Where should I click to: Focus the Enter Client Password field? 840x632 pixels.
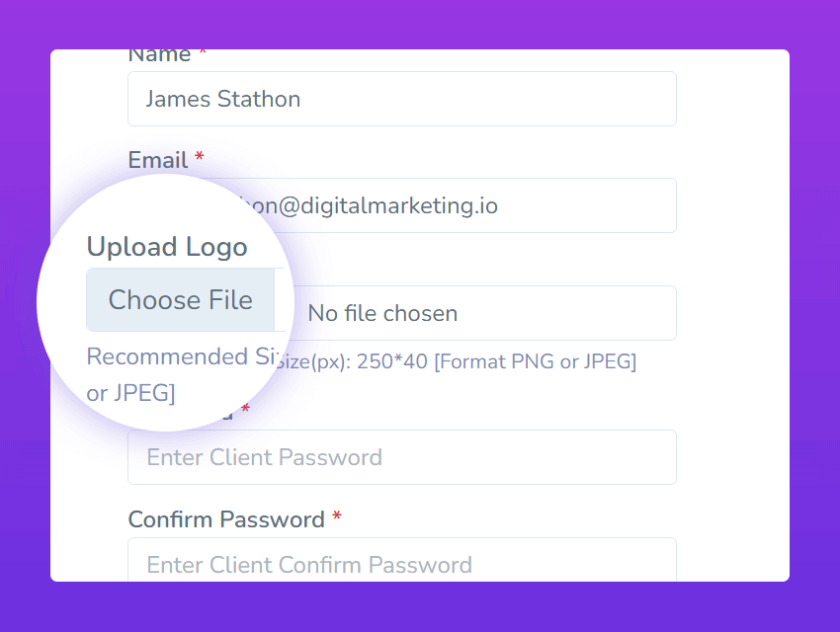coord(401,457)
